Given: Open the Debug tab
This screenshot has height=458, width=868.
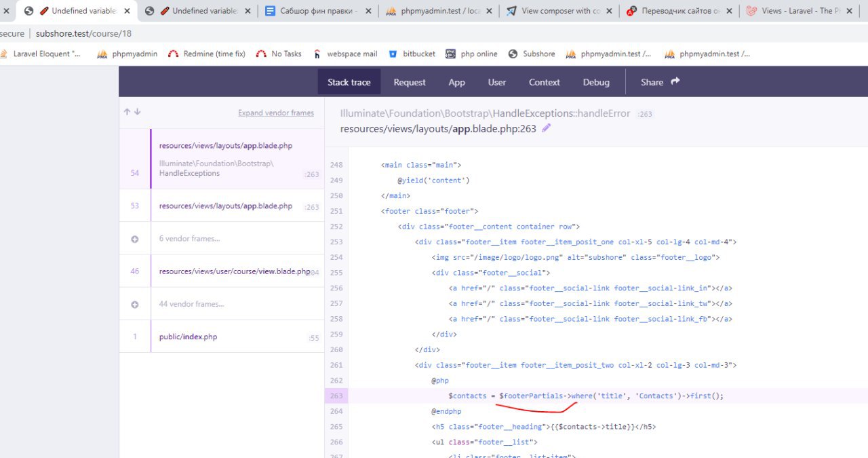Looking at the screenshot, I should pos(596,82).
